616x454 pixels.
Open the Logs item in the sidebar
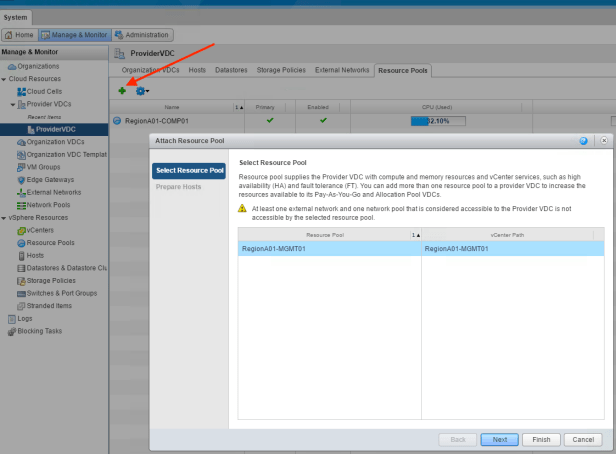[x=25, y=319]
